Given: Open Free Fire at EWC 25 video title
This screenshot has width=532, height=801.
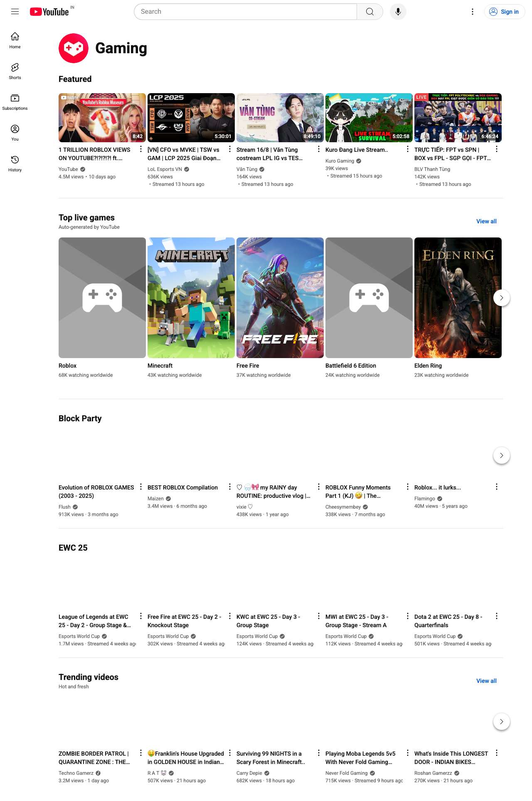Looking at the screenshot, I should click(x=185, y=621).
